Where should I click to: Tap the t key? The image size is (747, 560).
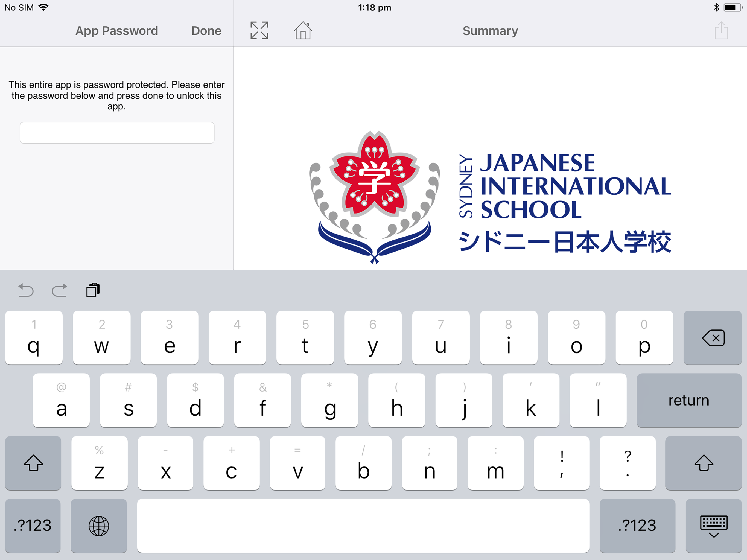[305, 338]
